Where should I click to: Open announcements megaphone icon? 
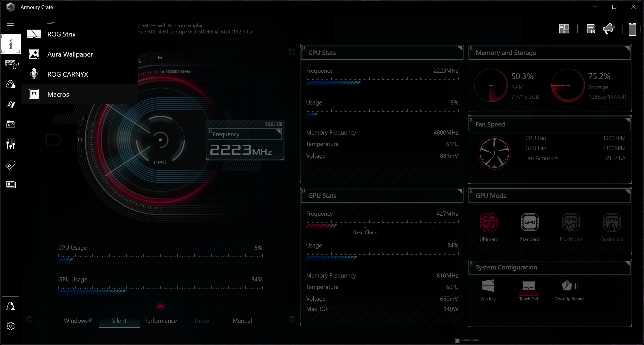pos(609,29)
